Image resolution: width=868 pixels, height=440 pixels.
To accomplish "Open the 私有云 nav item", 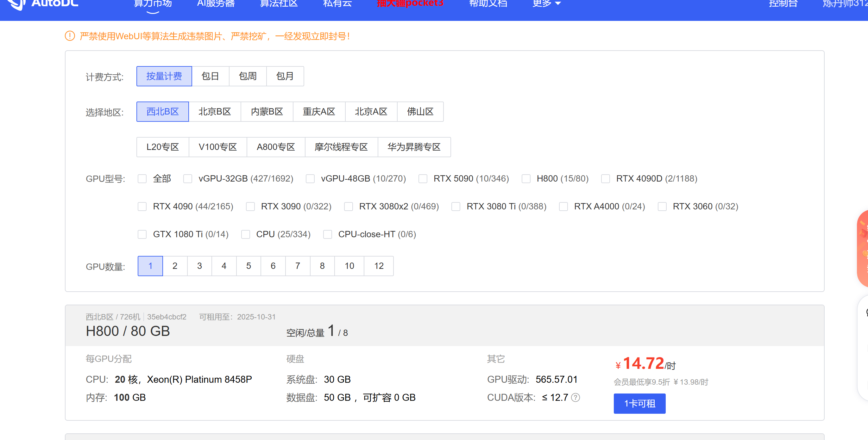I will coord(337,3).
